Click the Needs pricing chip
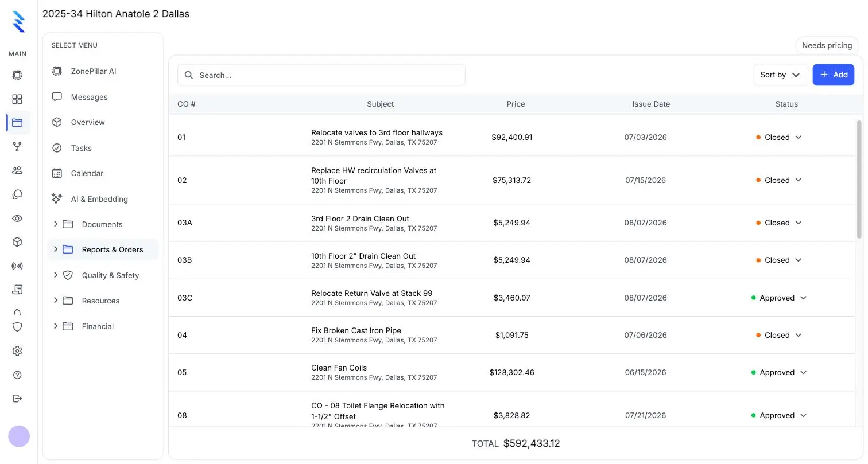868x464 pixels. (827, 45)
